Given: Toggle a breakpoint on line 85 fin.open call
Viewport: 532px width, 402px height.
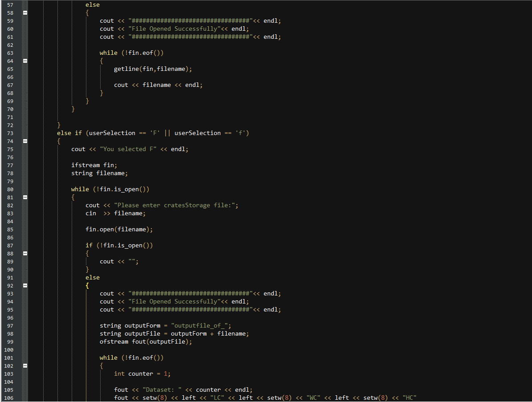Looking at the screenshot, I should [x=4, y=229].
